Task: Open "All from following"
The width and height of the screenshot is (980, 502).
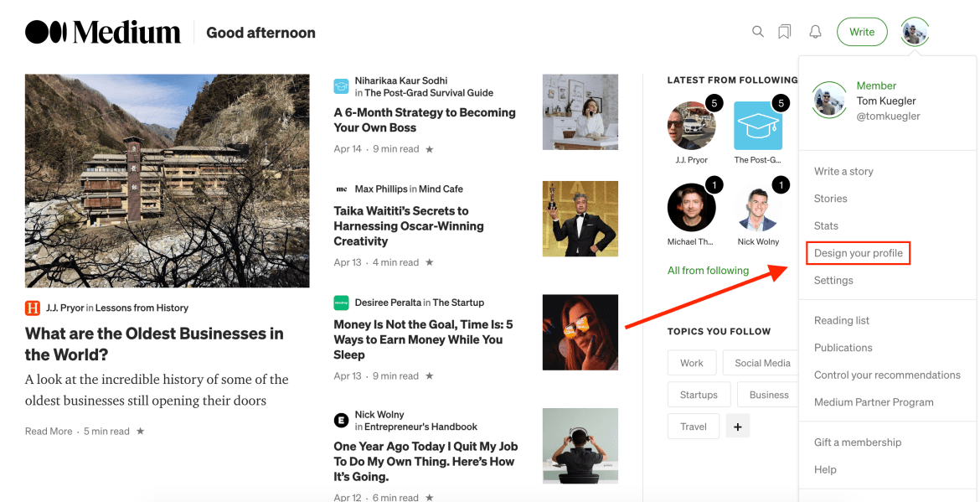Action: (x=707, y=270)
